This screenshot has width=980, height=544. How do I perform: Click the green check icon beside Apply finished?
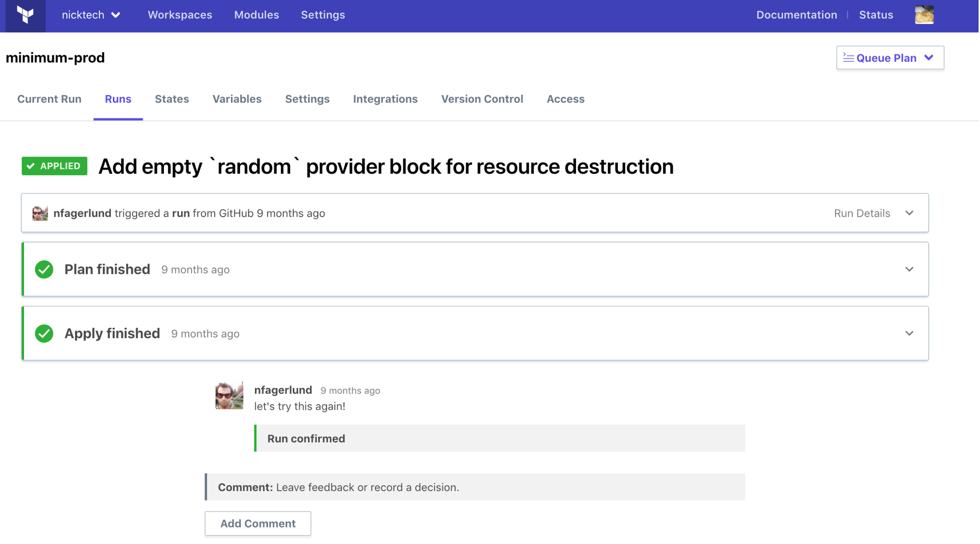[44, 334]
